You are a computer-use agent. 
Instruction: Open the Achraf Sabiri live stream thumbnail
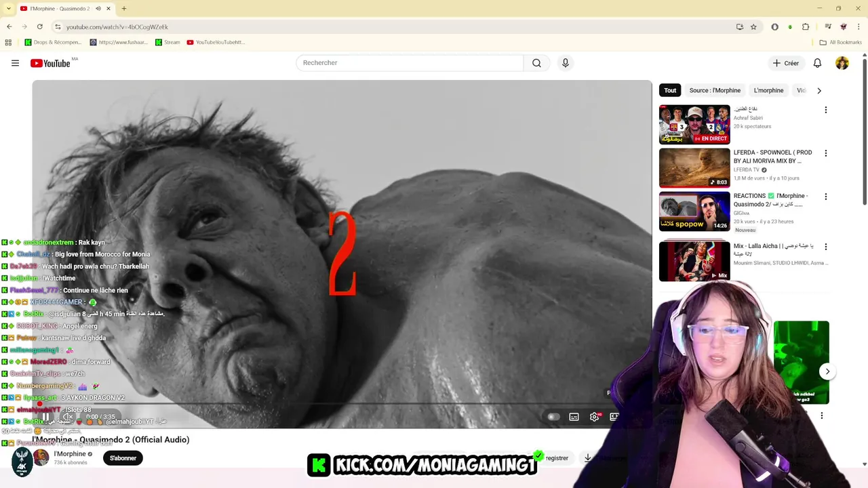coord(694,124)
